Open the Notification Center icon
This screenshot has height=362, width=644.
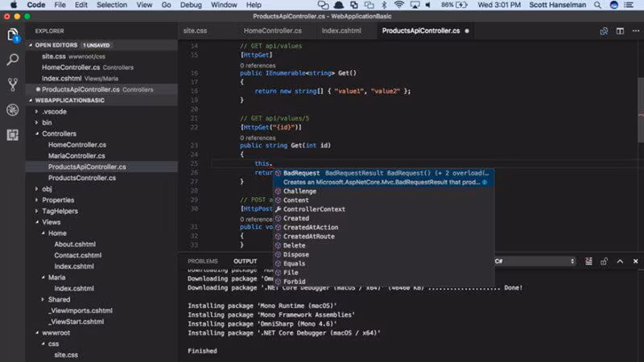[629, 5]
